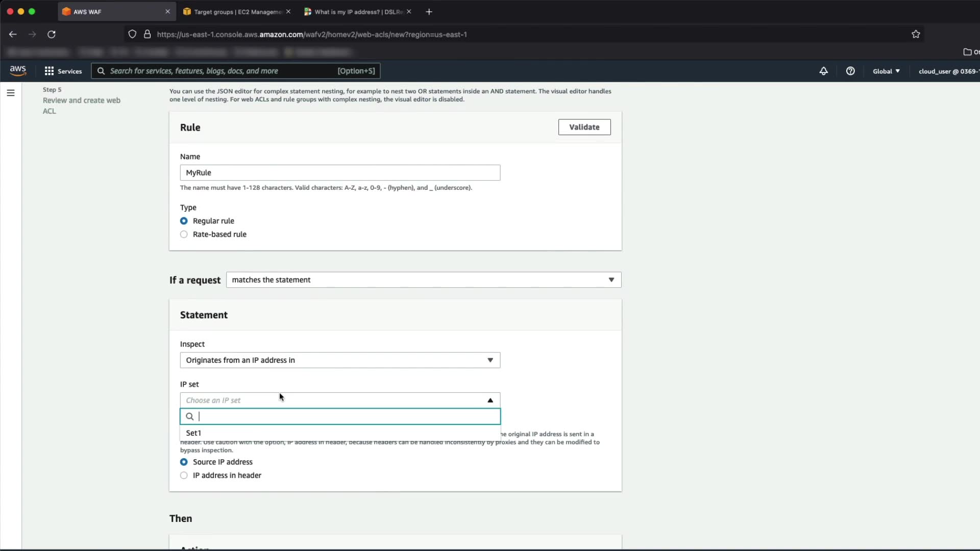Toggle the left hamburger navigation menu

point(11,93)
